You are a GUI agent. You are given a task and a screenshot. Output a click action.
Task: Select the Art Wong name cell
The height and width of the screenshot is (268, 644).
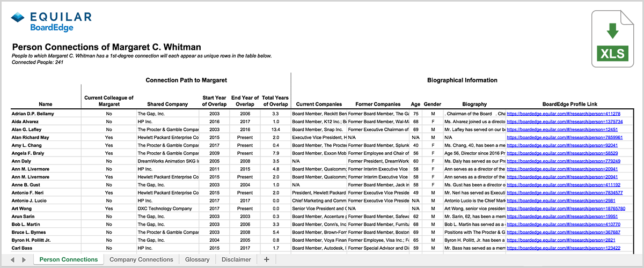pos(46,208)
